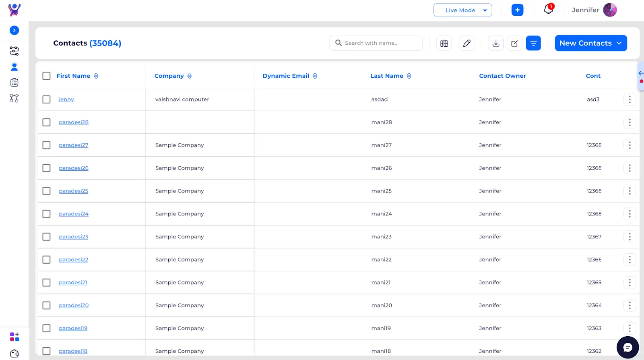Open row actions for jenny

630,99
